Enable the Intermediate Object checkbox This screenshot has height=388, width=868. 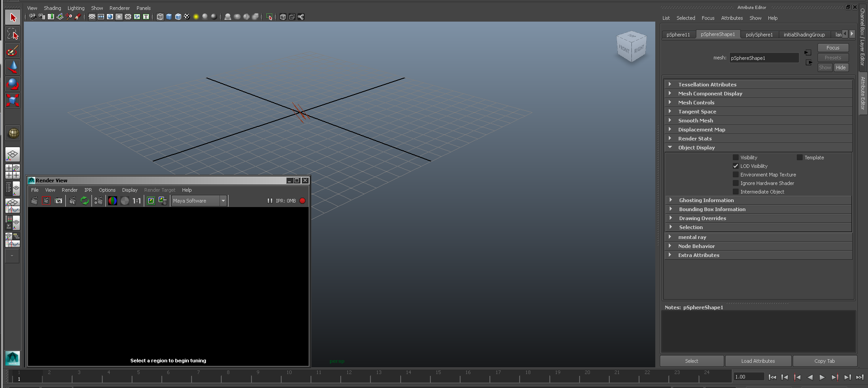pos(736,192)
